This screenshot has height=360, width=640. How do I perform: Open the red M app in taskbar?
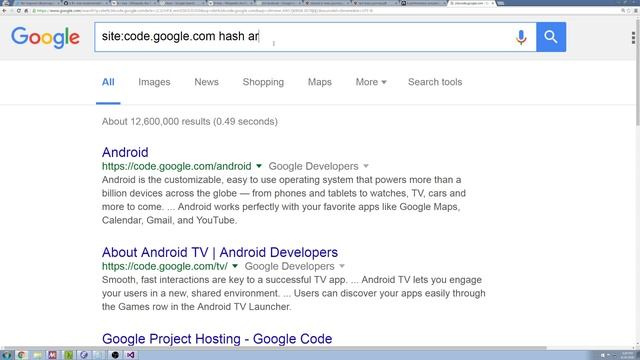53,355
